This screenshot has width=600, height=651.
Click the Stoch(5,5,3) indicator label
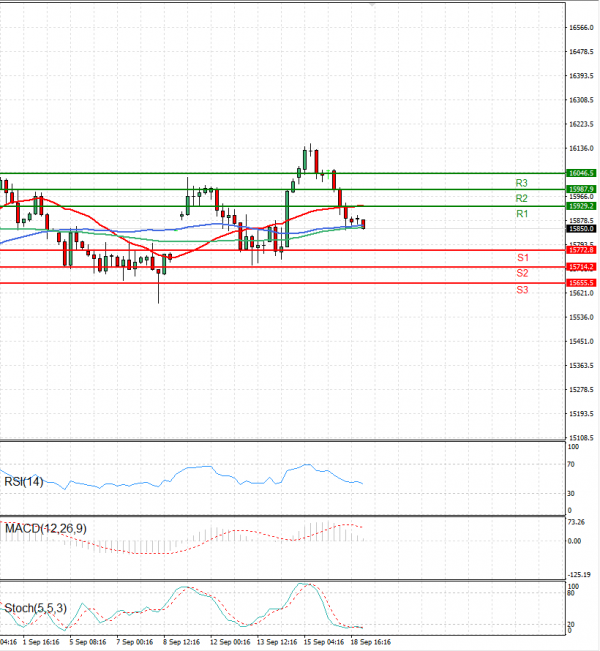pyautogui.click(x=34, y=607)
